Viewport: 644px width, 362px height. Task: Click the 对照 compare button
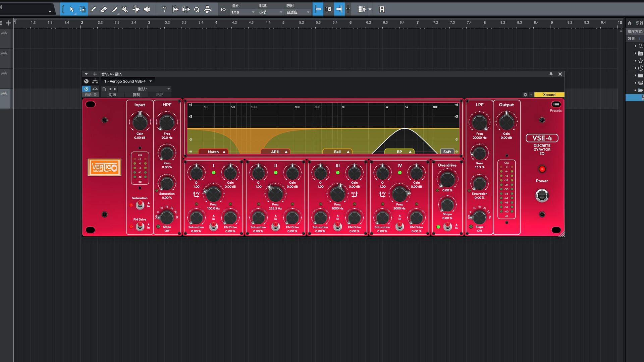point(112,95)
